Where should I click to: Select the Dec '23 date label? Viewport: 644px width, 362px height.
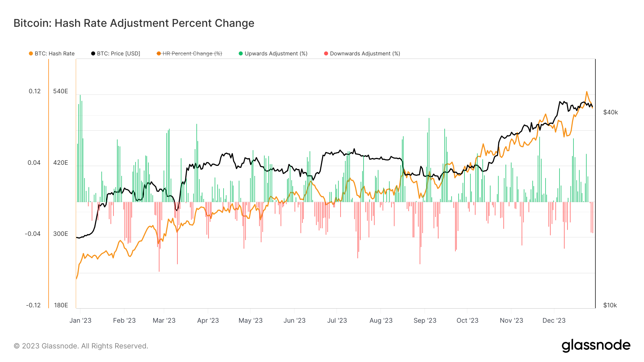(x=554, y=321)
